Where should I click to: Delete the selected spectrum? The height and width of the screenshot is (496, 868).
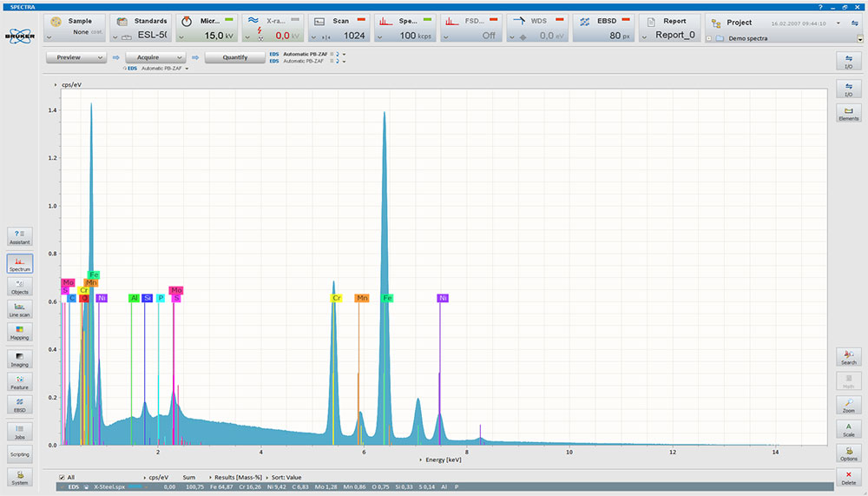(x=848, y=477)
